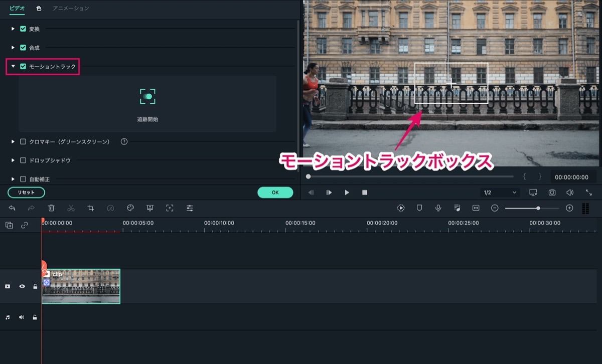The width and height of the screenshot is (602, 364).
Task: Hide the video track with eye icon
Action: tap(22, 286)
